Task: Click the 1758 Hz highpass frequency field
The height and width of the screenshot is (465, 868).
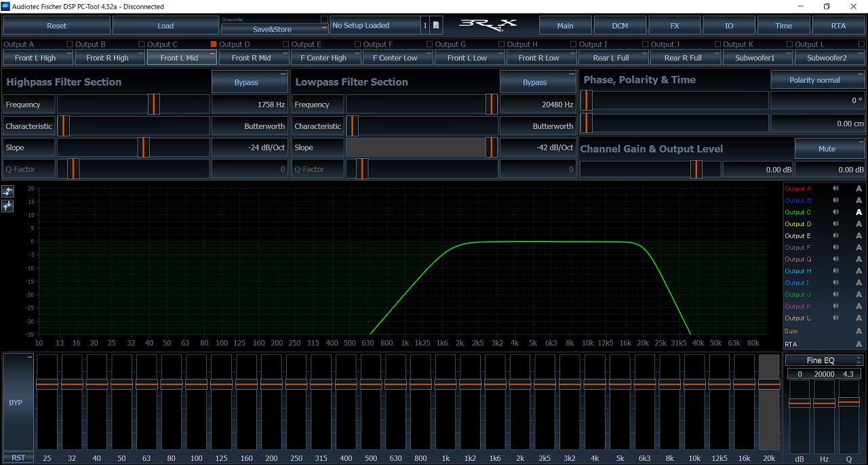Action: (x=250, y=105)
